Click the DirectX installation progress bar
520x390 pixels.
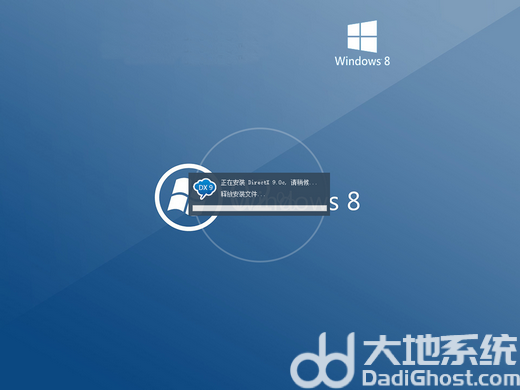point(259,208)
